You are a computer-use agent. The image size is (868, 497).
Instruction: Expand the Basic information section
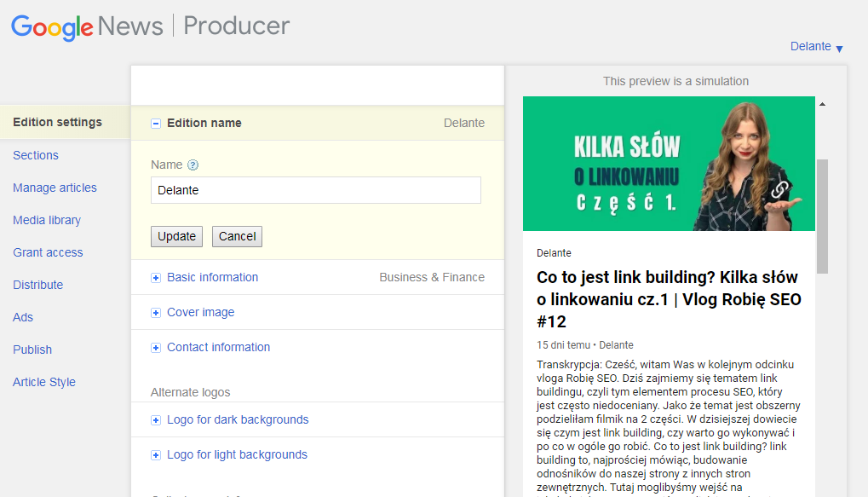click(156, 278)
